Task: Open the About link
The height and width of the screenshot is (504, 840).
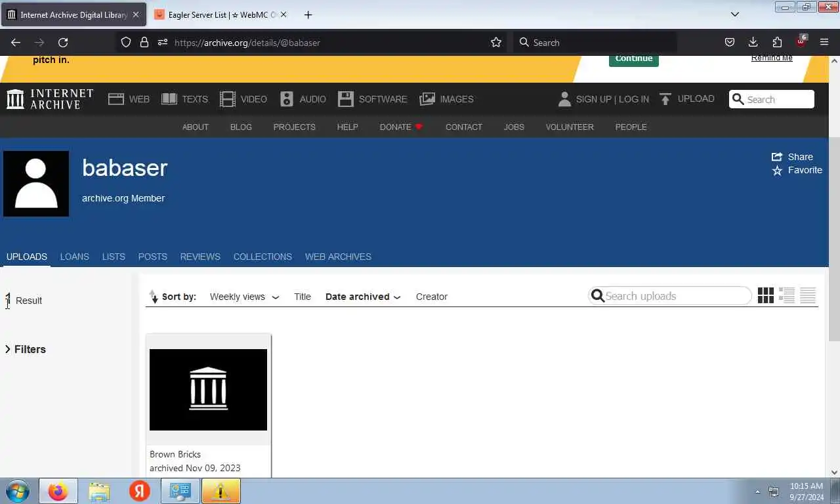Action: [x=196, y=127]
